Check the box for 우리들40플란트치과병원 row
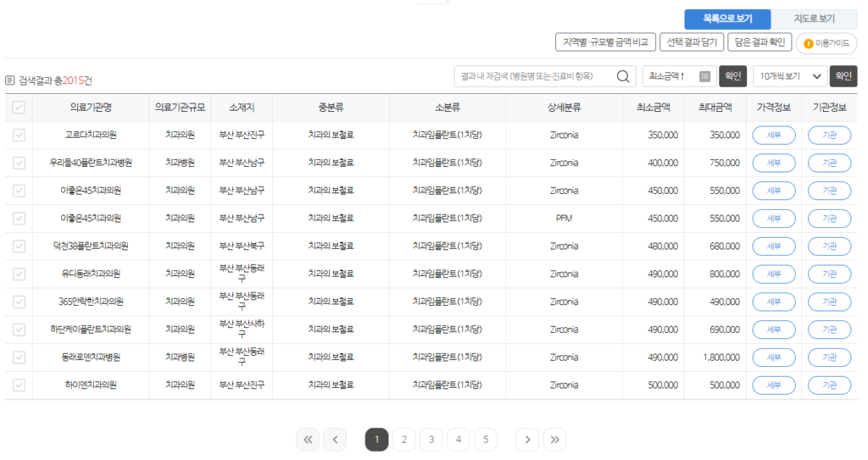 point(19,163)
